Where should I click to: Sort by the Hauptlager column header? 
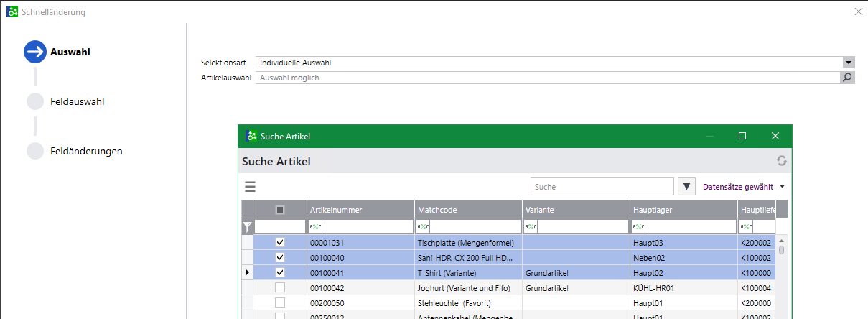[x=683, y=210]
